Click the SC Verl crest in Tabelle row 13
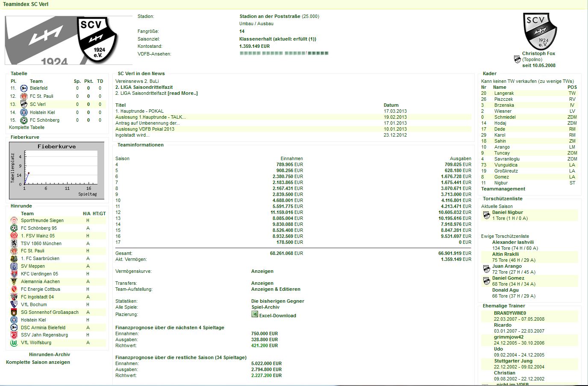 (x=24, y=104)
